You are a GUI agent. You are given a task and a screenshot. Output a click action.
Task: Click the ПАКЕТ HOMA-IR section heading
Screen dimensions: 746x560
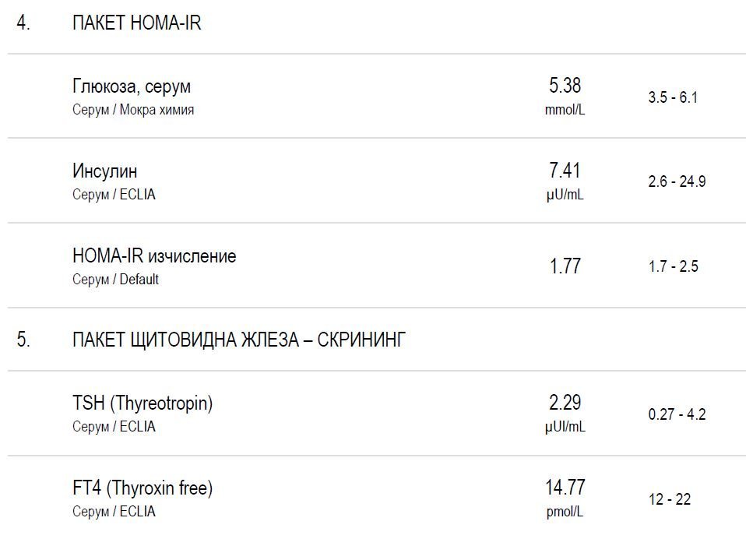[x=136, y=23]
